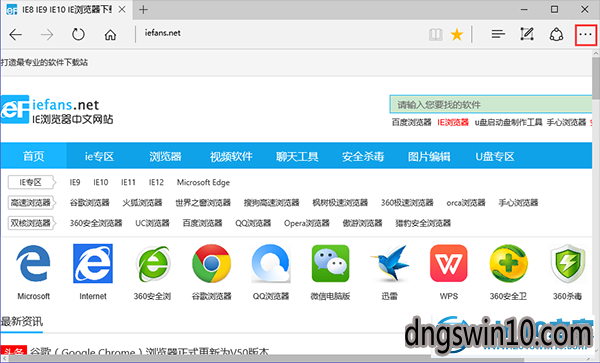Click the 360安全浏览器 green e icon
Viewport: 600px width, 363px height.
click(152, 264)
